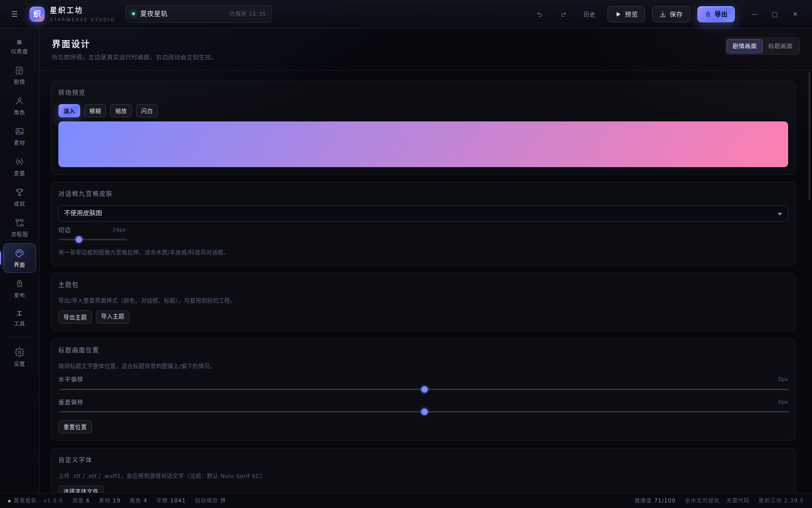Select the 模糊 transition

click(95, 111)
